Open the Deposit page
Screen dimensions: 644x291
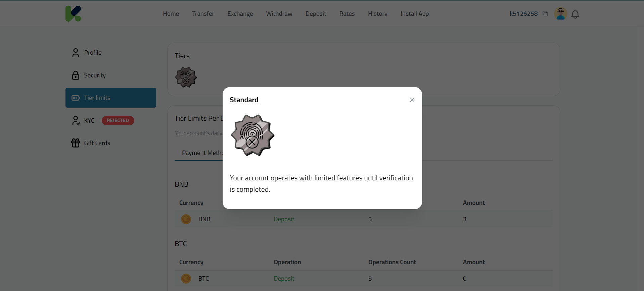coord(316,14)
